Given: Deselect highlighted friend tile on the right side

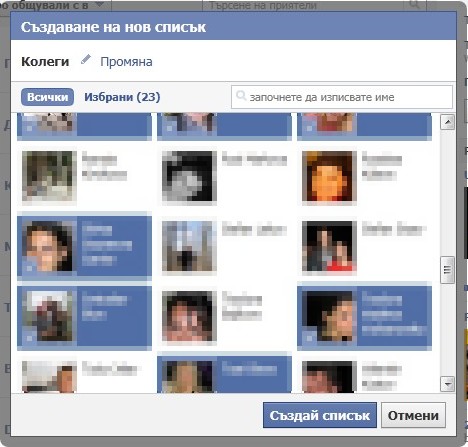Looking at the screenshot, I should (x=364, y=316).
